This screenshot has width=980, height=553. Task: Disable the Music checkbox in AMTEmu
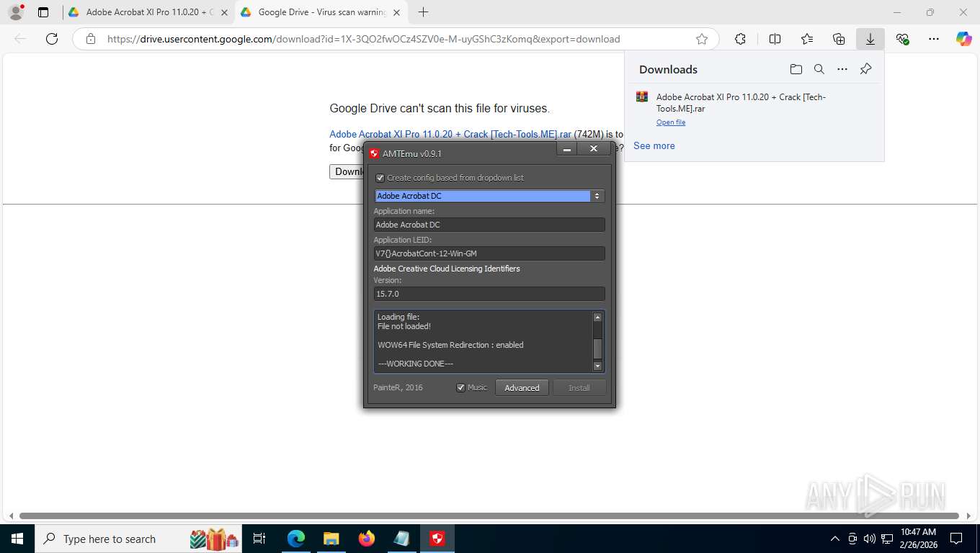461,387
